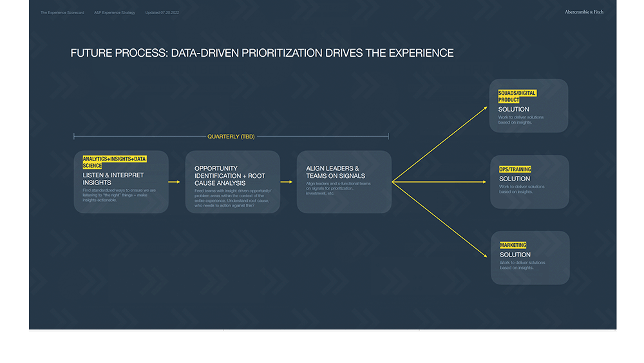644x363 pixels.
Task: Click the yellow "OPS/TRAINING" tag
Action: (x=515, y=170)
